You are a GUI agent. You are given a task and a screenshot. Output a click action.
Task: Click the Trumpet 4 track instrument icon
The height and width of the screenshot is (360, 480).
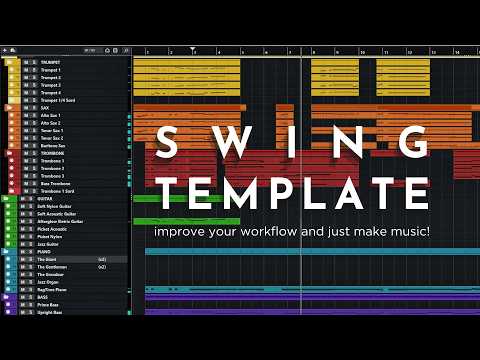pos(11,93)
